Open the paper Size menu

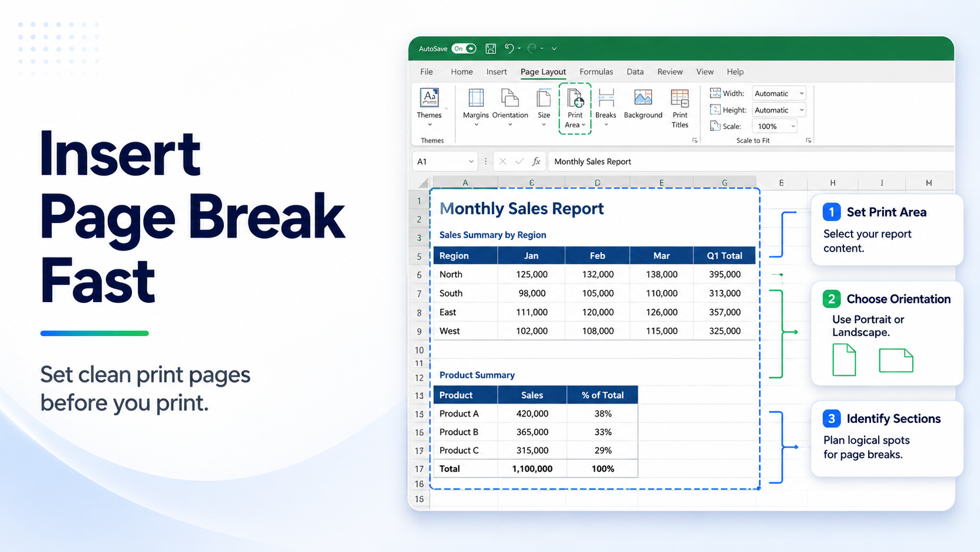tap(544, 107)
